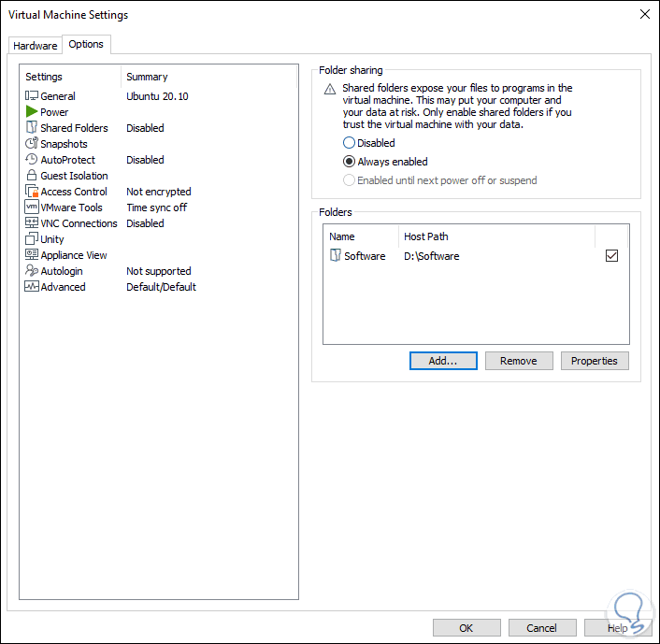The width and height of the screenshot is (660, 644).
Task: Click the Guest Isolation lock icon
Action: (32, 175)
